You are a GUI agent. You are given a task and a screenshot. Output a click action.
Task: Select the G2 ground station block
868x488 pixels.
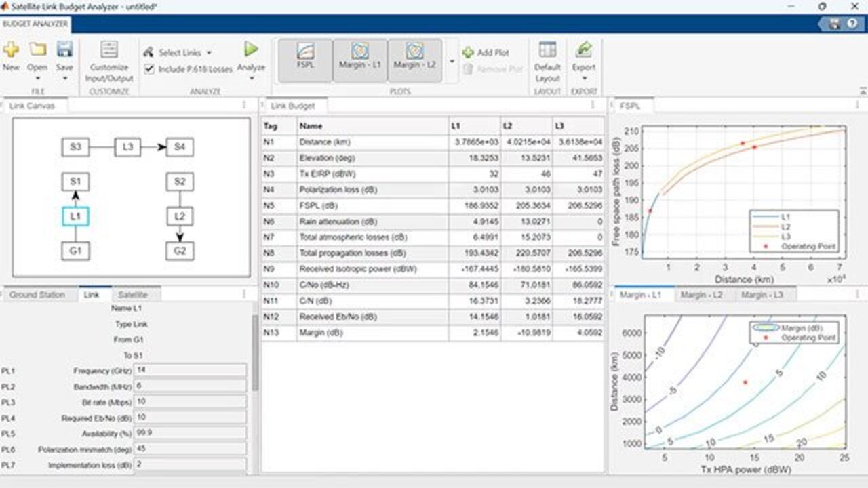tap(179, 251)
